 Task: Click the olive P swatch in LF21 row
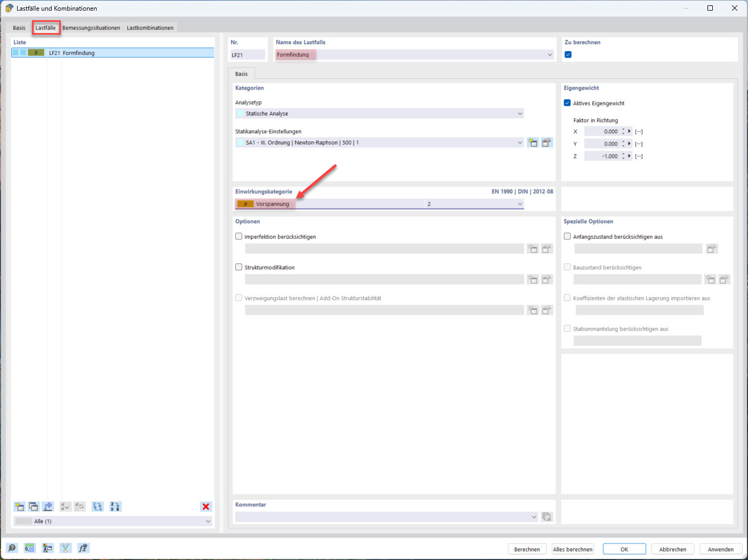tap(36, 53)
